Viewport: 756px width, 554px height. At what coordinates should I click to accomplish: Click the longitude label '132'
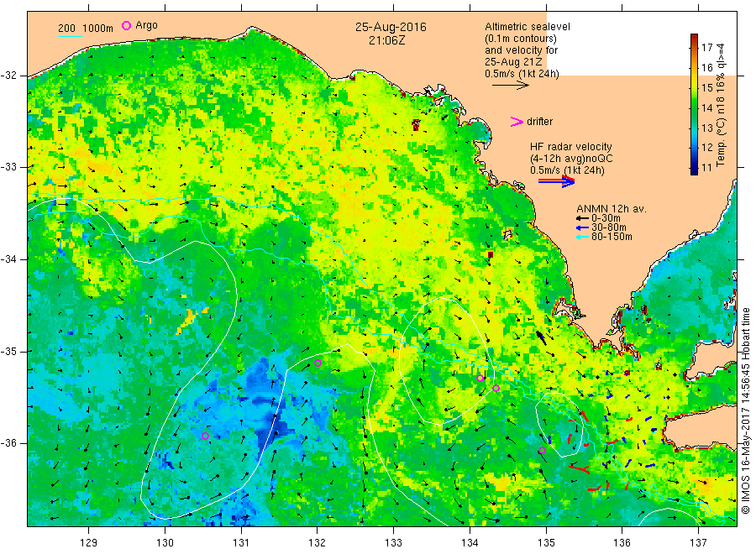pyautogui.click(x=318, y=542)
